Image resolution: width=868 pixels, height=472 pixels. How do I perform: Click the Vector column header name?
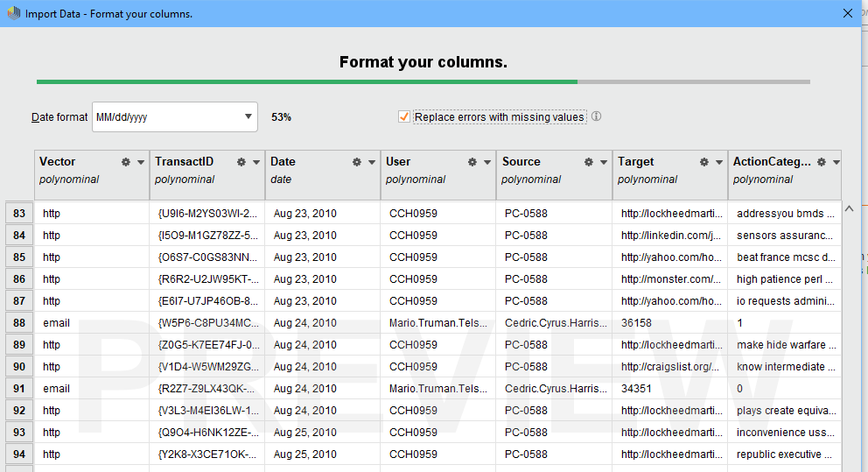[57, 162]
